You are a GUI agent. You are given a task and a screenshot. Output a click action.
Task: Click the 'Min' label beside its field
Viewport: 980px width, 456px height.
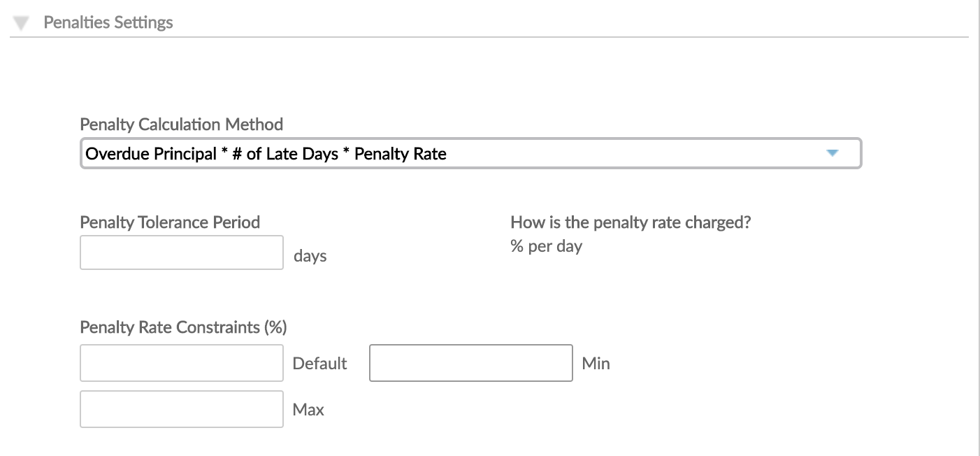[596, 363]
